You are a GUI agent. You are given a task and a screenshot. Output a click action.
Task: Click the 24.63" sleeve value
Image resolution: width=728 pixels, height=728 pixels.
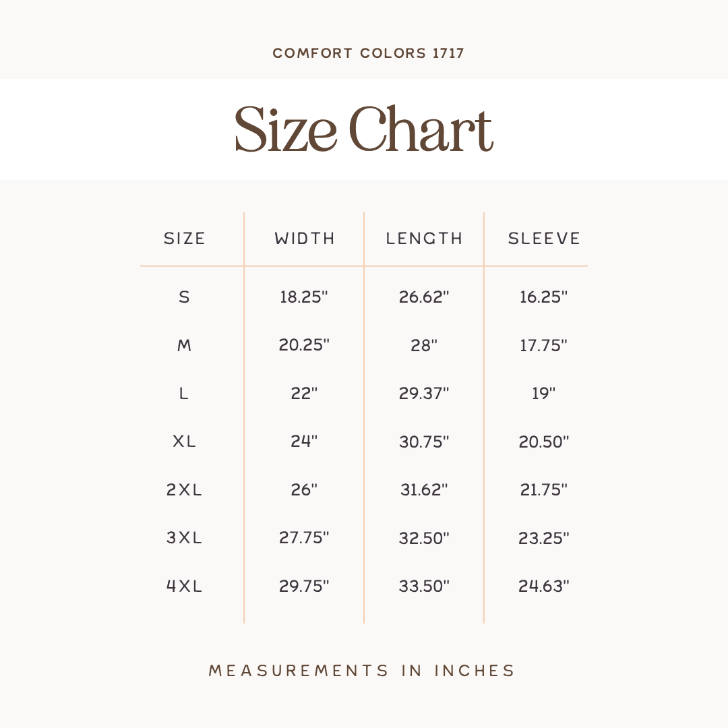click(x=544, y=586)
